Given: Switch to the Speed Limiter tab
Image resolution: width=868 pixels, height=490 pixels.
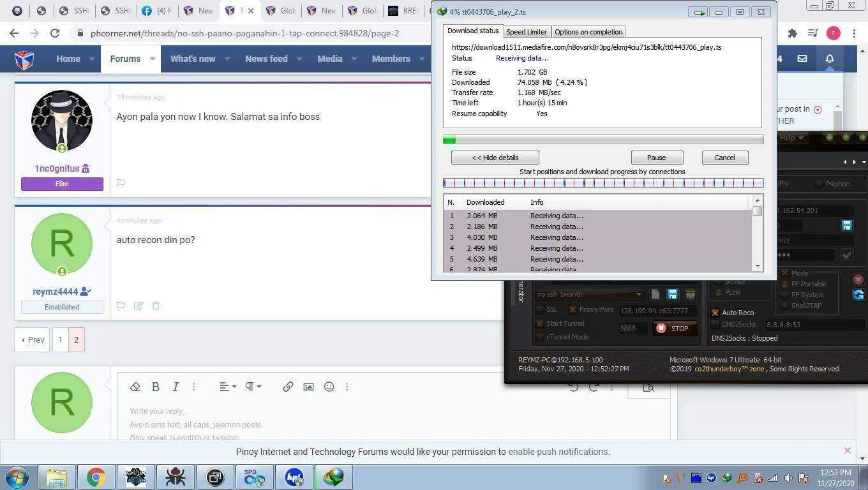Looking at the screenshot, I should point(527,32).
